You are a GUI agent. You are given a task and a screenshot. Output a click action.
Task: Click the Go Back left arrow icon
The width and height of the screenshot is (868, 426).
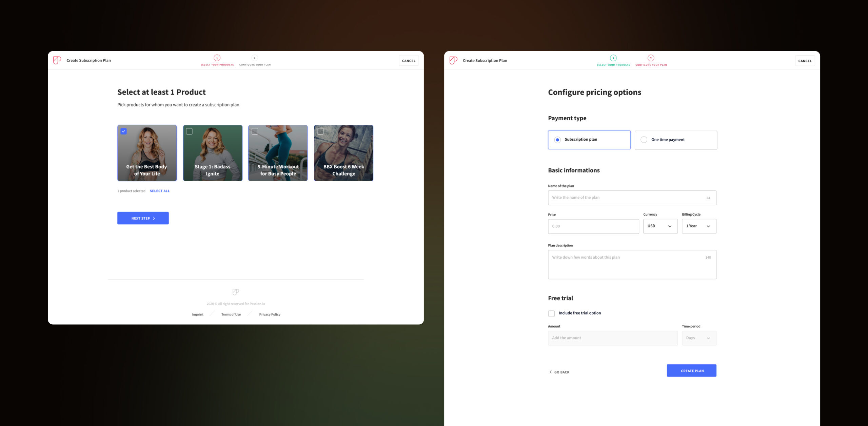pos(550,372)
